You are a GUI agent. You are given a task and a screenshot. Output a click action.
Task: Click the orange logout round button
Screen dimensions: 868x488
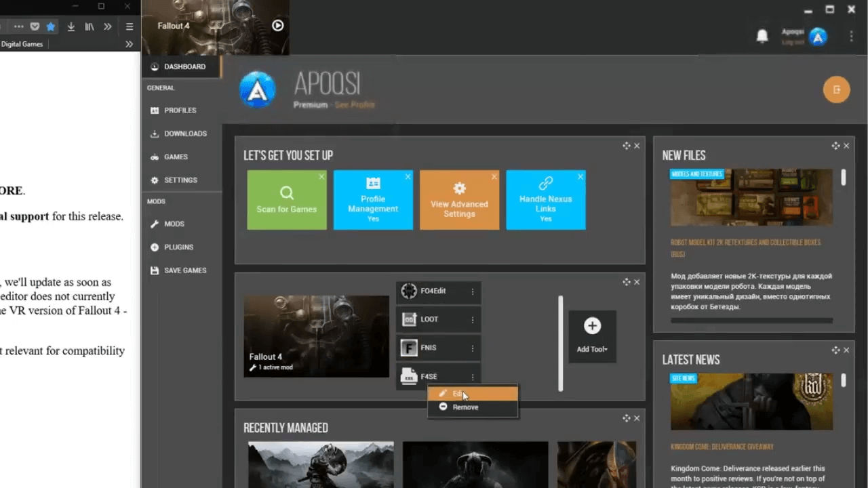tap(836, 89)
